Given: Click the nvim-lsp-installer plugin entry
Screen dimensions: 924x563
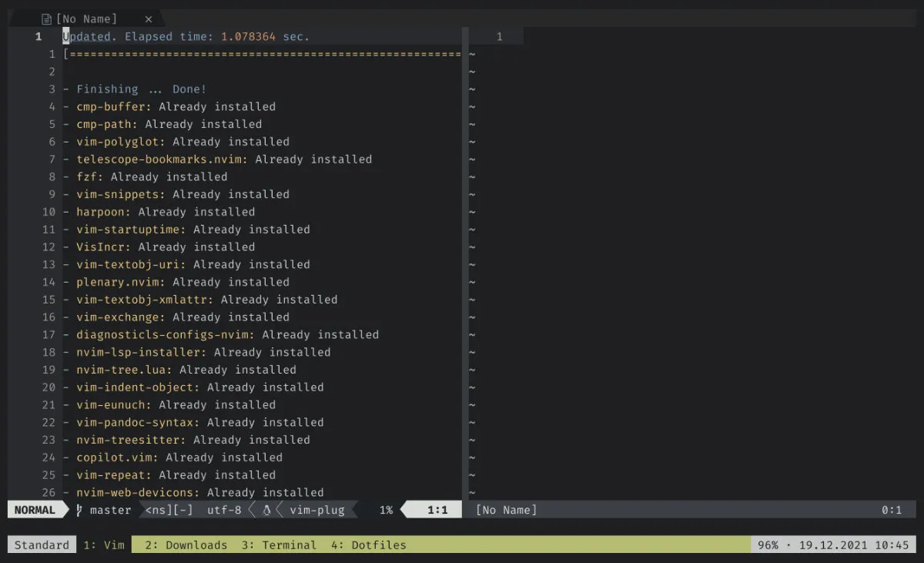Looking at the screenshot, I should [x=141, y=352].
